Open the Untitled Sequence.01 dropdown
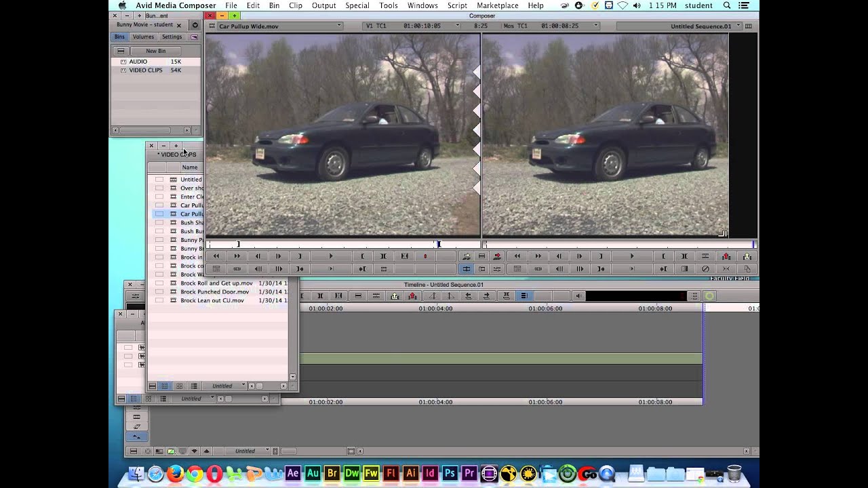This screenshot has width=868, height=488. click(678, 26)
